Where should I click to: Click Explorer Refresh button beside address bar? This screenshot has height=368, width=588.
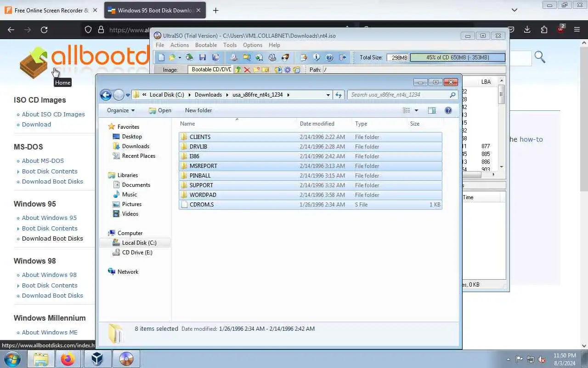[339, 95]
